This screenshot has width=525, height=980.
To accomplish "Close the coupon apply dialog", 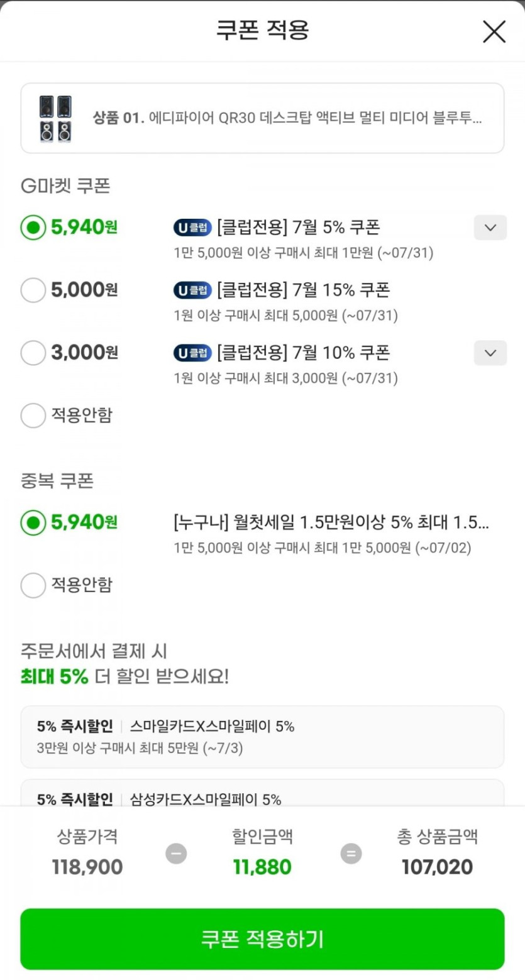I will tap(494, 31).
